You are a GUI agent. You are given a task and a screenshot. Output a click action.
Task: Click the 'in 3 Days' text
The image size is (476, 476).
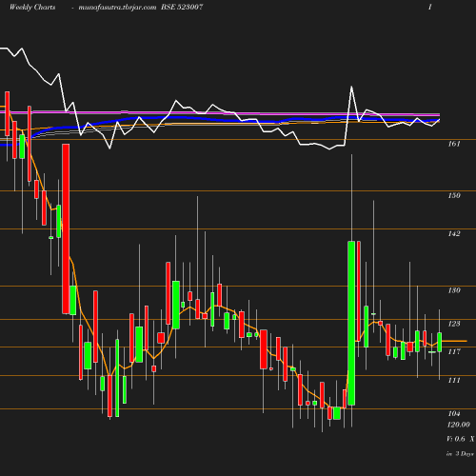pyautogui.click(x=460, y=454)
